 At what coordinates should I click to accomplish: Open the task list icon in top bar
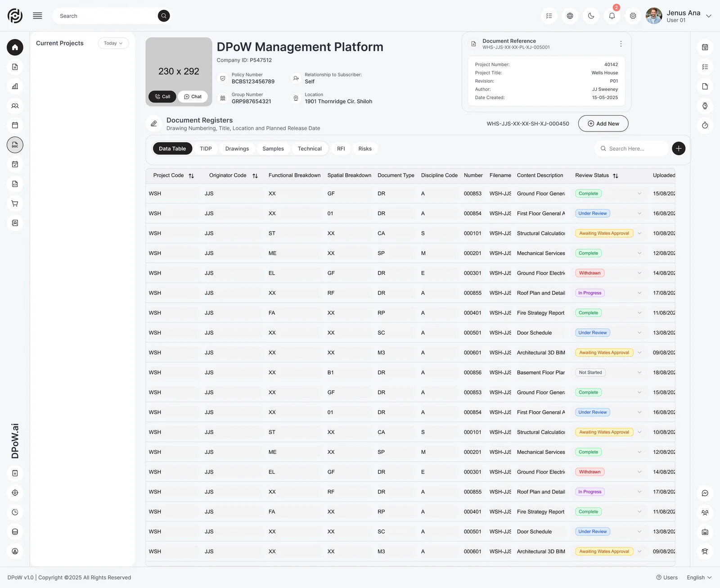tap(549, 16)
